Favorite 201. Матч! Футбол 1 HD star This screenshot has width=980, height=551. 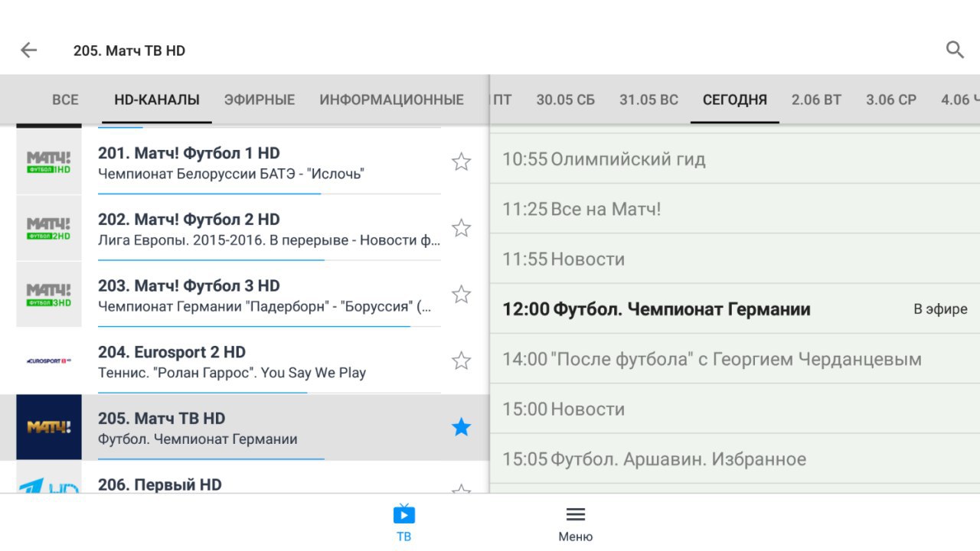(461, 161)
